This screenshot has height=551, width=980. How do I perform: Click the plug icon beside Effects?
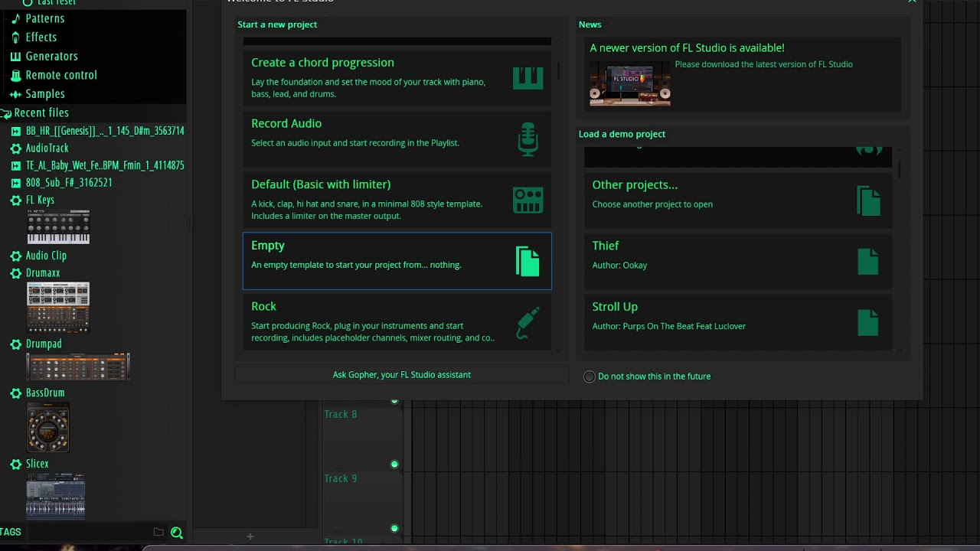coord(15,37)
